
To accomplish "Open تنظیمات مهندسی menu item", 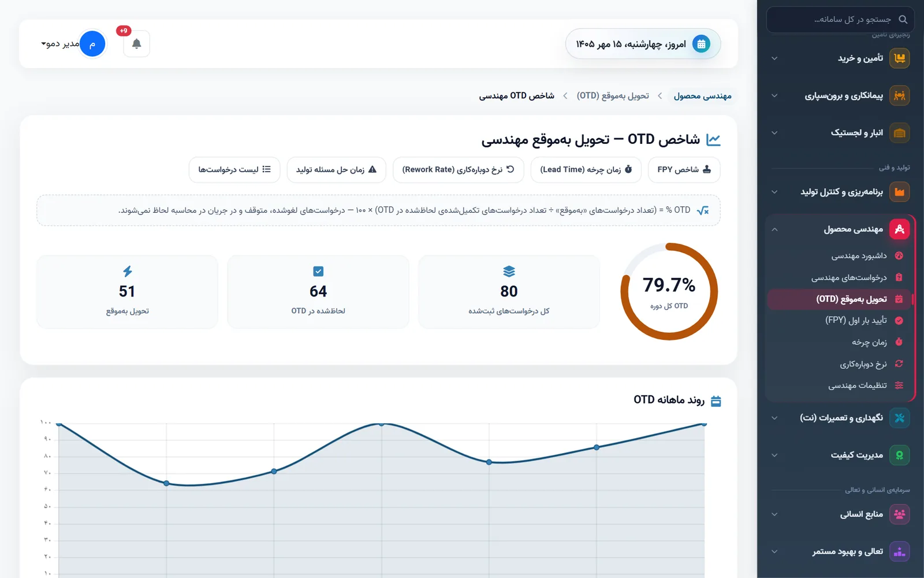I will (x=839, y=386).
